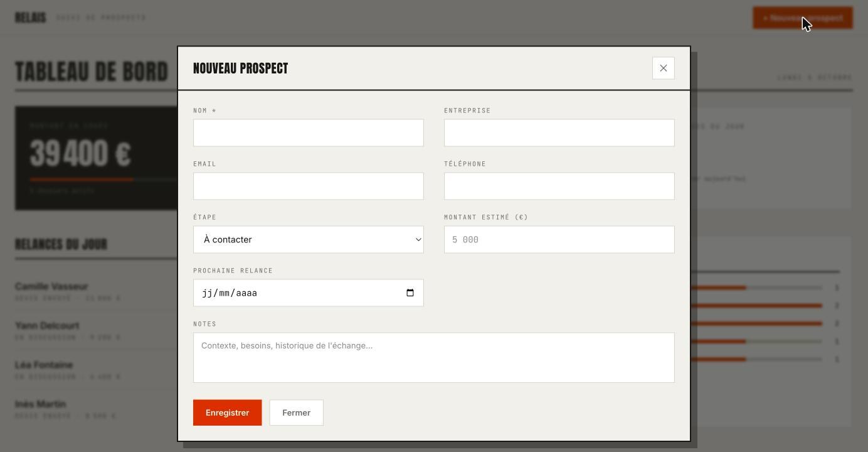This screenshot has height=452, width=868.
Task: Click the Montant estimé field
Action: pyautogui.click(x=559, y=240)
